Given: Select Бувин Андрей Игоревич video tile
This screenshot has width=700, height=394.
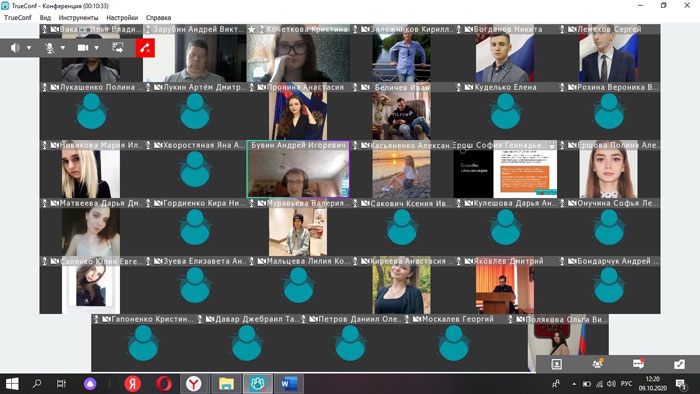Looking at the screenshot, I should coord(298,169).
